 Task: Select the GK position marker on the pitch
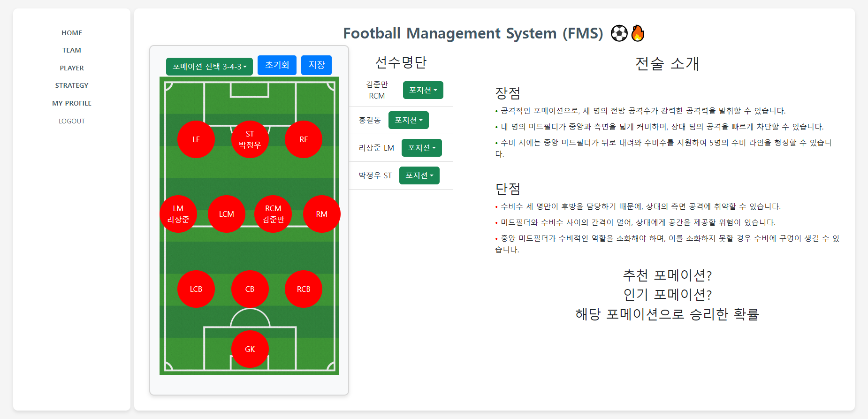(250, 349)
